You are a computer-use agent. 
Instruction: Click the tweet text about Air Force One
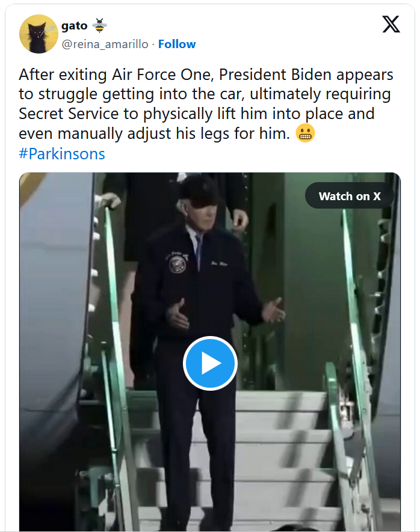point(206,104)
